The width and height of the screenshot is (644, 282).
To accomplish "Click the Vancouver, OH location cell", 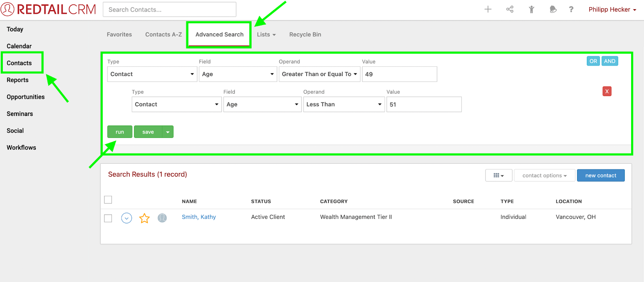I will pyautogui.click(x=576, y=217).
